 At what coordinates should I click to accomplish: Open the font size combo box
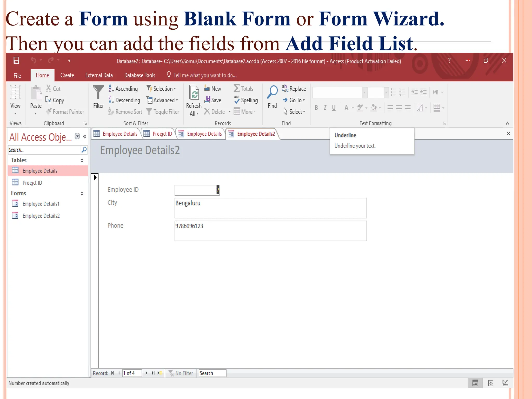386,92
